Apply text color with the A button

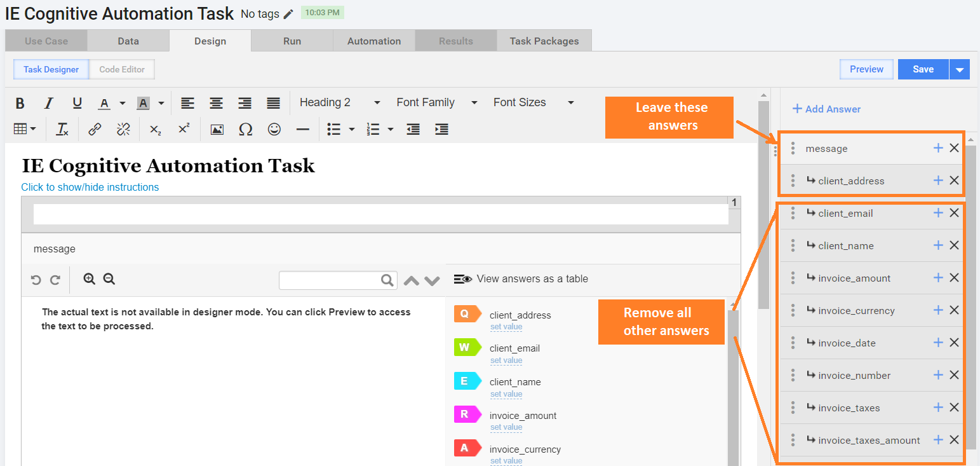[104, 103]
